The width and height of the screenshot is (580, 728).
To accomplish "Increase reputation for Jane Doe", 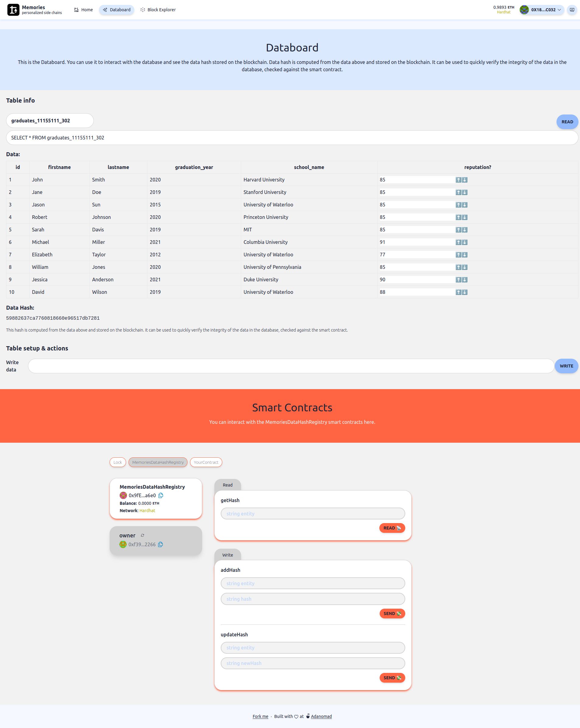I will point(459,192).
